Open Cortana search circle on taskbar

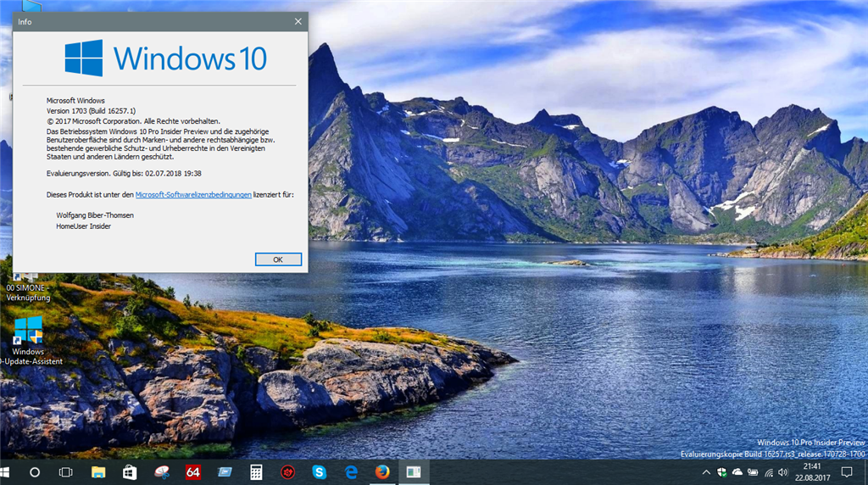[x=34, y=472]
